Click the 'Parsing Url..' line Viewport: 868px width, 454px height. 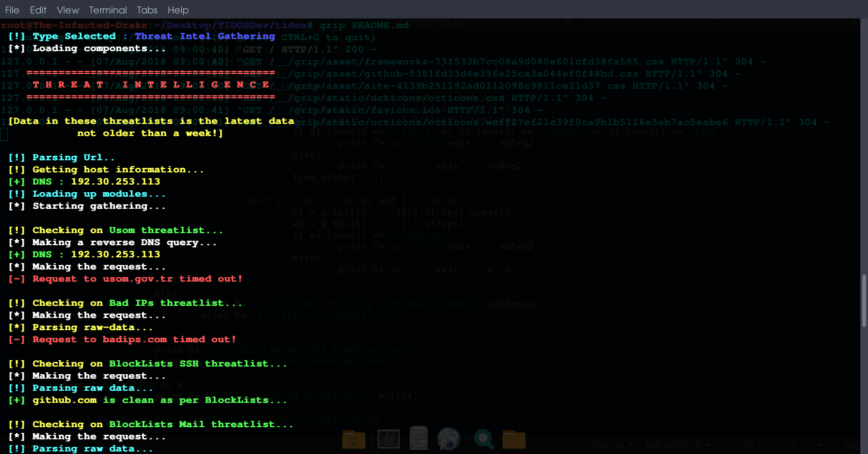pos(62,158)
